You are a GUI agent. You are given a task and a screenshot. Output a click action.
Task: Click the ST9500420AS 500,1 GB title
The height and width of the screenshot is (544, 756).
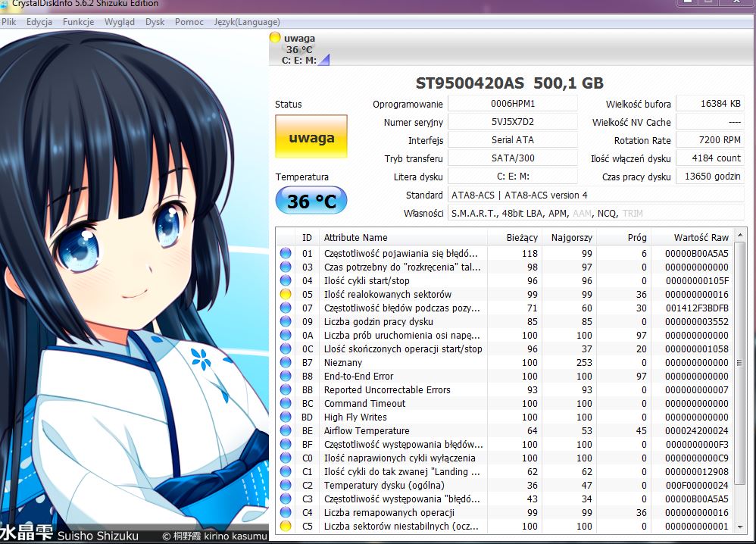(510, 83)
